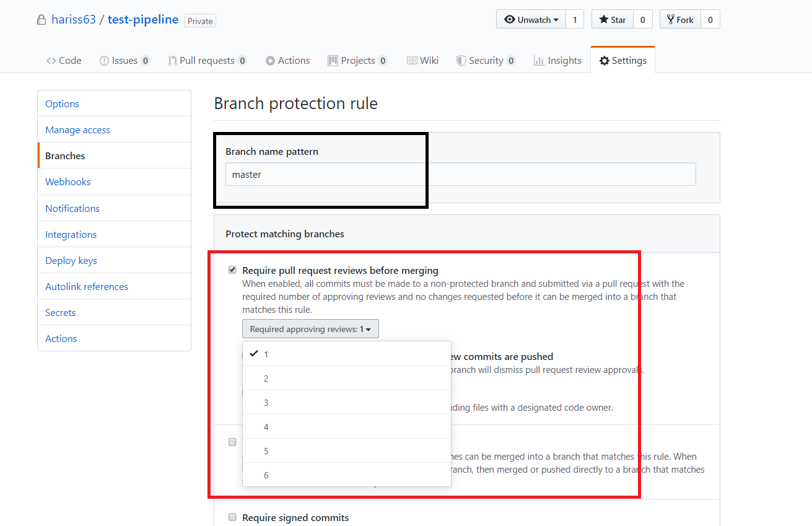Click the Wiki book icon
This screenshot has width=812, height=526.
coord(411,60)
